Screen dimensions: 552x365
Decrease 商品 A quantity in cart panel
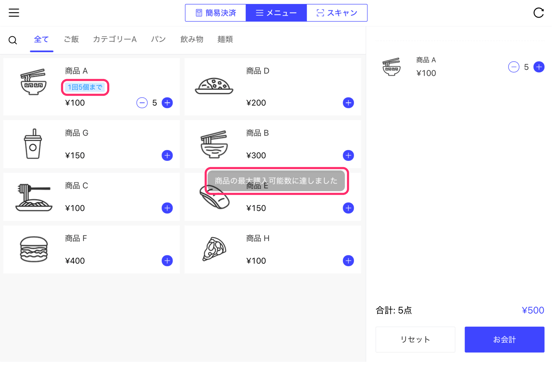coord(514,67)
